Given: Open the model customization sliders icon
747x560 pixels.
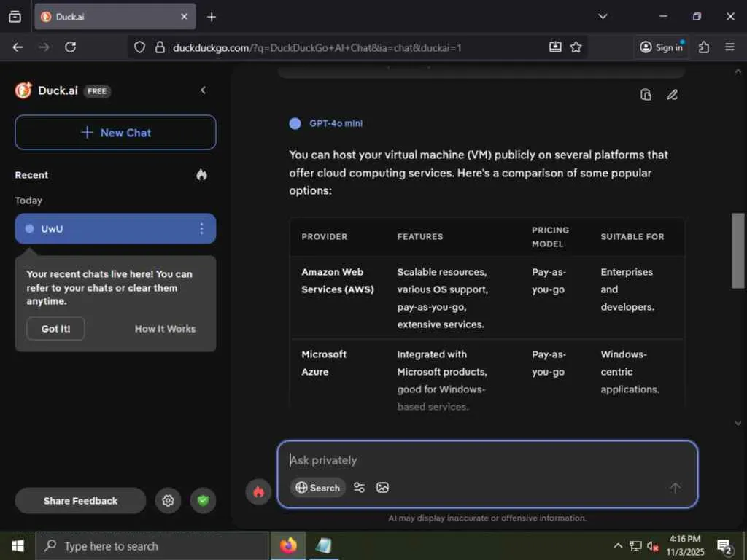Looking at the screenshot, I should point(359,488).
